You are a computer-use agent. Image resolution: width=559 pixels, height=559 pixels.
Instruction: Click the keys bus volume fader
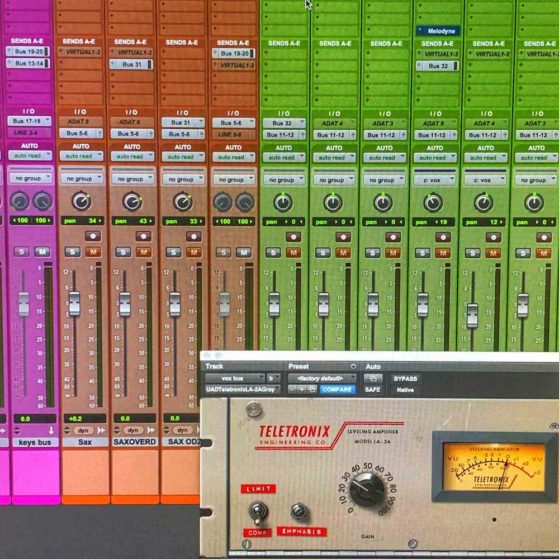tap(24, 304)
